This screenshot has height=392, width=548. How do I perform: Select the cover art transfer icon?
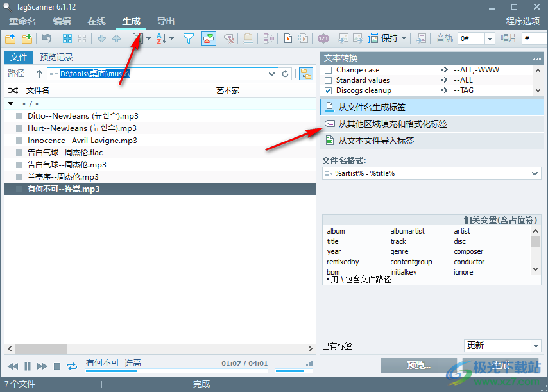209,38
